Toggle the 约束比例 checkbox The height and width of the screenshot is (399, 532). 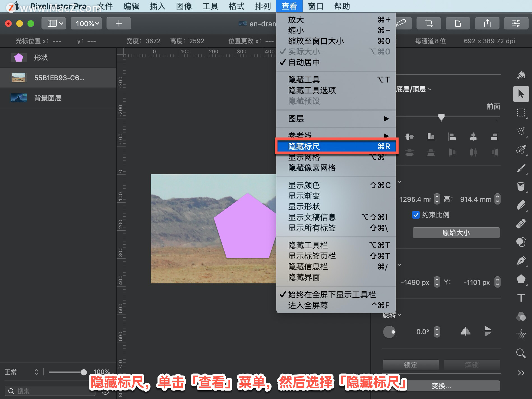[416, 215]
